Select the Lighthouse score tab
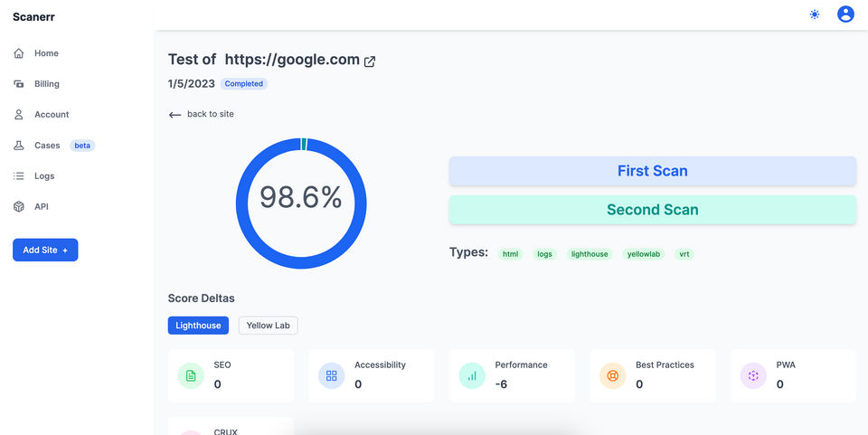The height and width of the screenshot is (435, 868). click(x=198, y=326)
